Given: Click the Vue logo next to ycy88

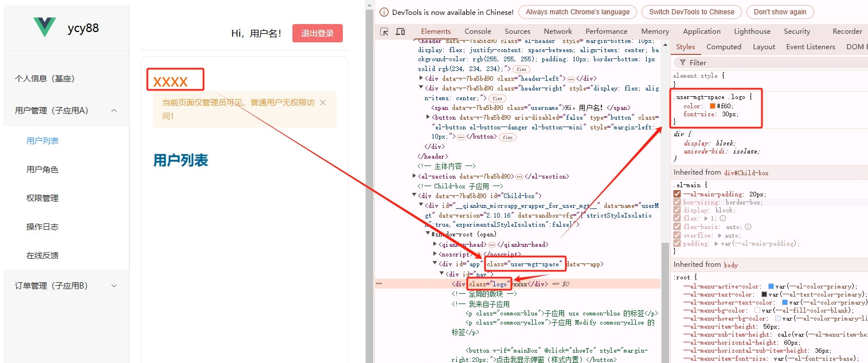Looking at the screenshot, I should click(45, 27).
